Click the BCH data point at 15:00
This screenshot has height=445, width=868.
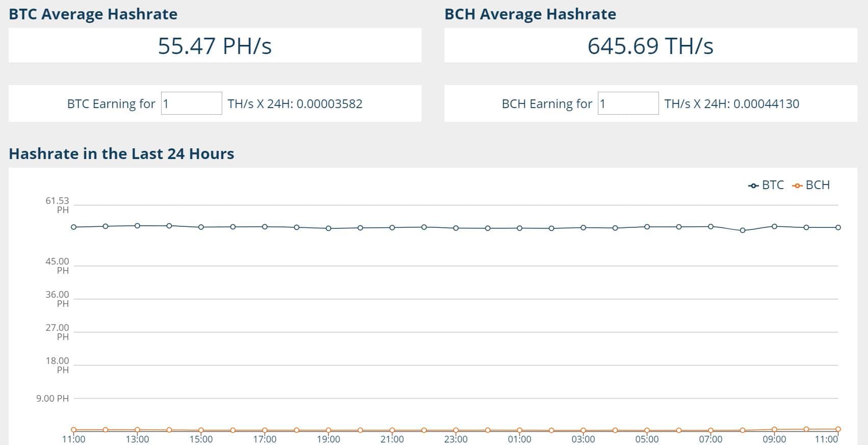201,430
